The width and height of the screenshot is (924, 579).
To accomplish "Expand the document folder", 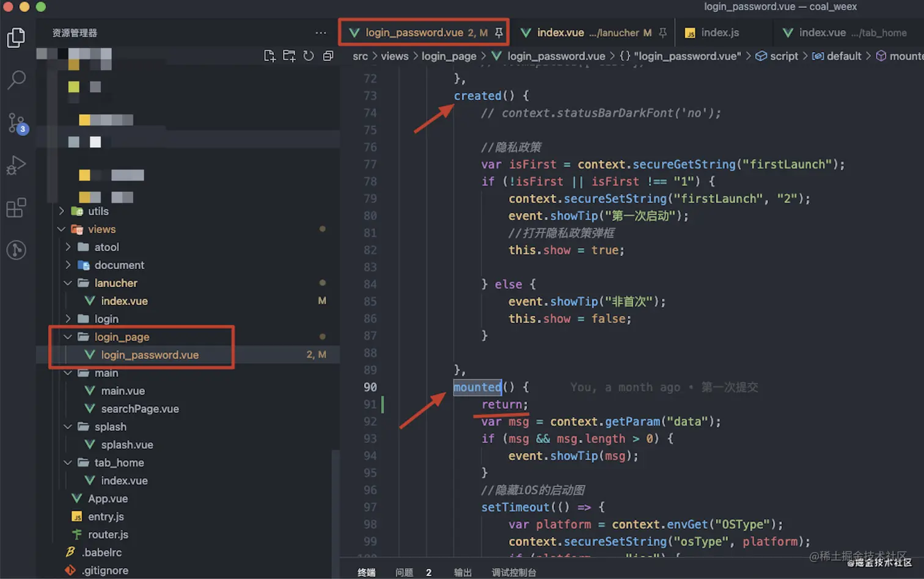I will pyautogui.click(x=68, y=265).
